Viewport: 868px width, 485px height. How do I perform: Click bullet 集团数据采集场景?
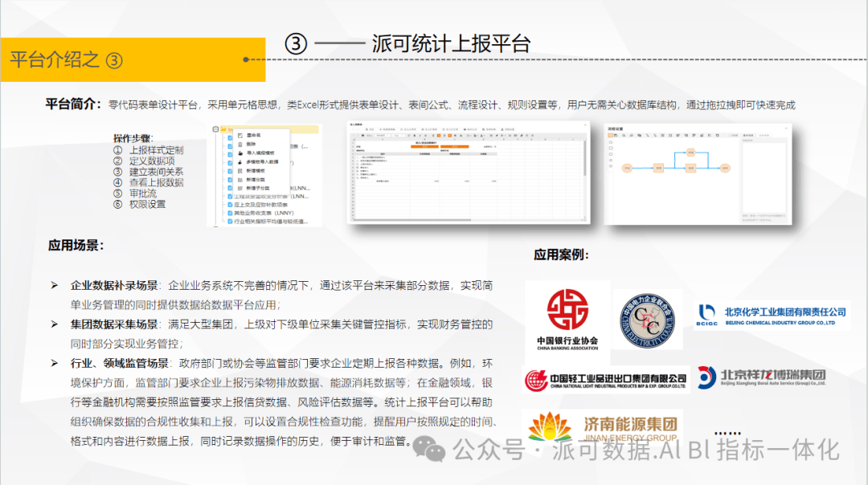pos(114,324)
